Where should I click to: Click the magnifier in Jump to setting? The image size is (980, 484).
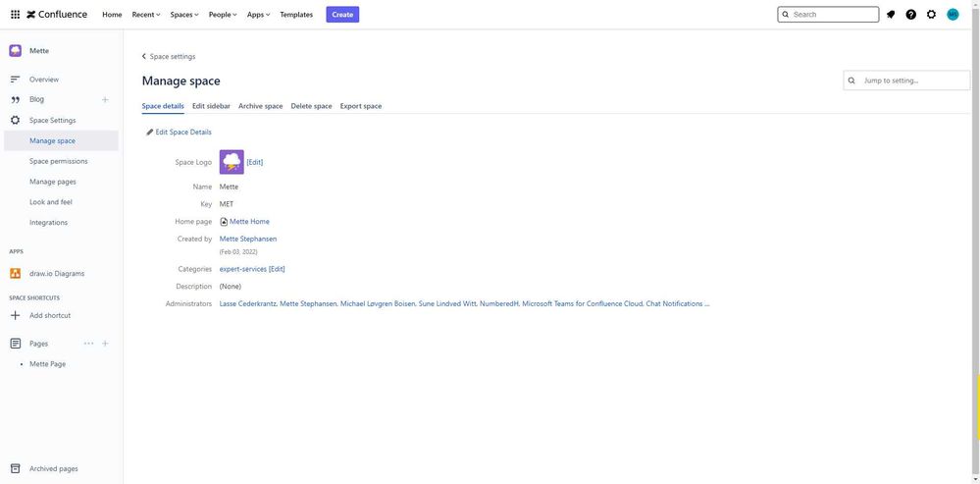(x=851, y=81)
